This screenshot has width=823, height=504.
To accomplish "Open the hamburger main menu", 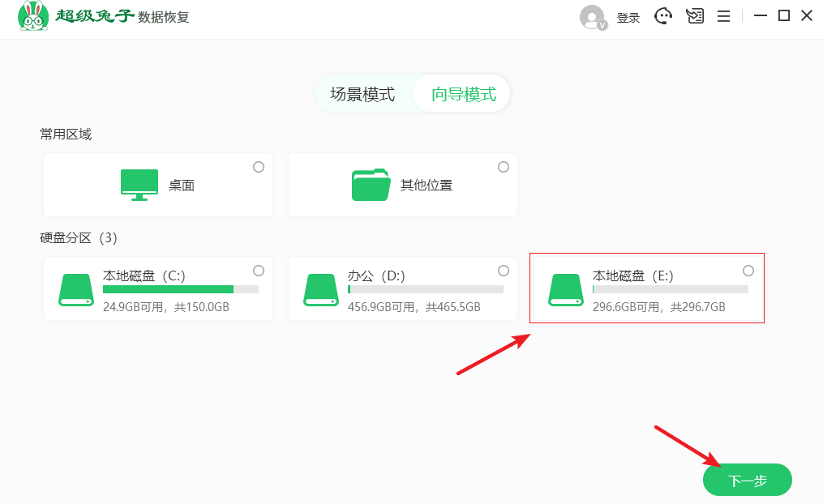I will pyautogui.click(x=724, y=16).
